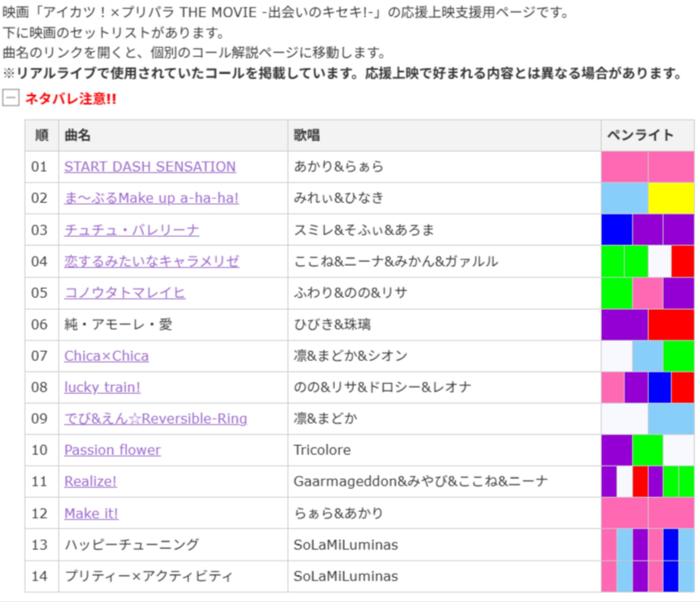This screenshot has height=602, width=700.
Task: Click the red penlight swatch in row 06
Action: click(671, 325)
